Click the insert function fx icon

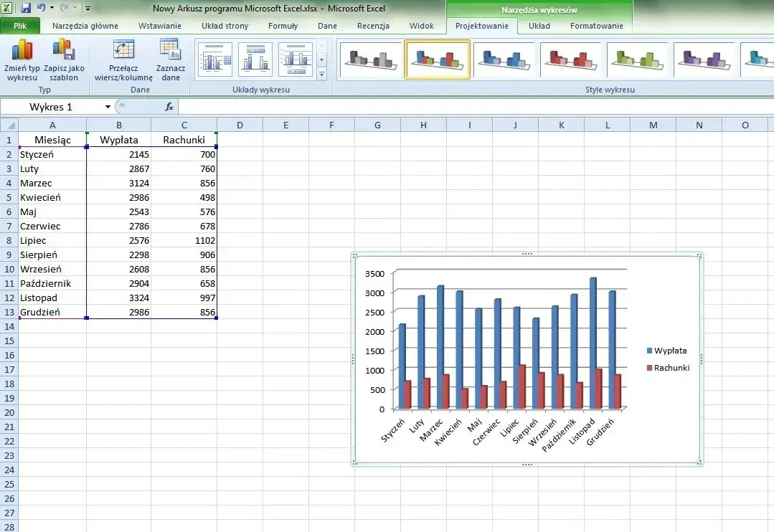pyautogui.click(x=169, y=107)
